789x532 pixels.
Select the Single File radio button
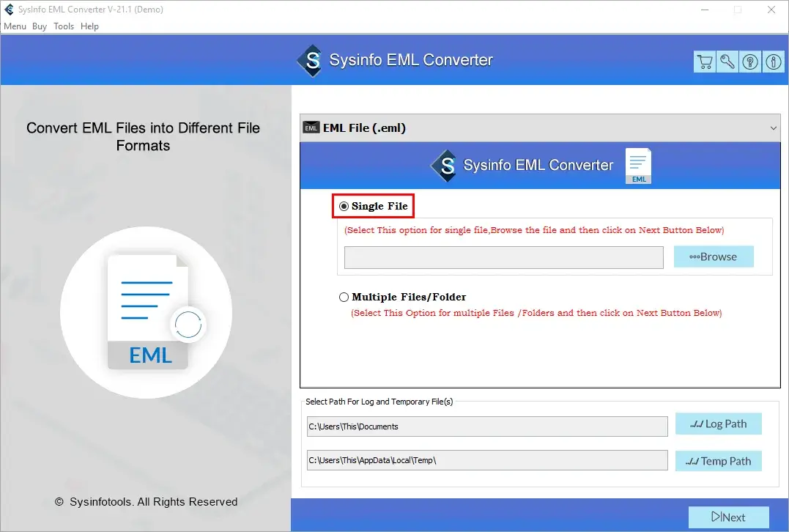(x=344, y=207)
